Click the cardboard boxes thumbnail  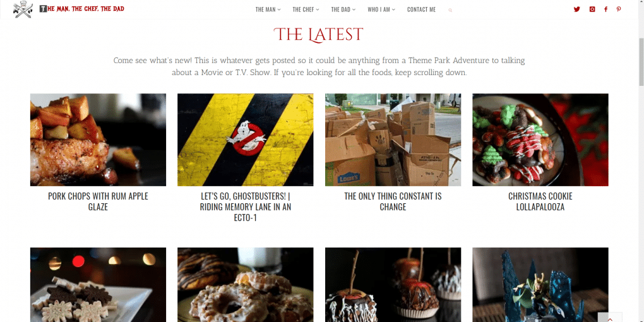393,140
